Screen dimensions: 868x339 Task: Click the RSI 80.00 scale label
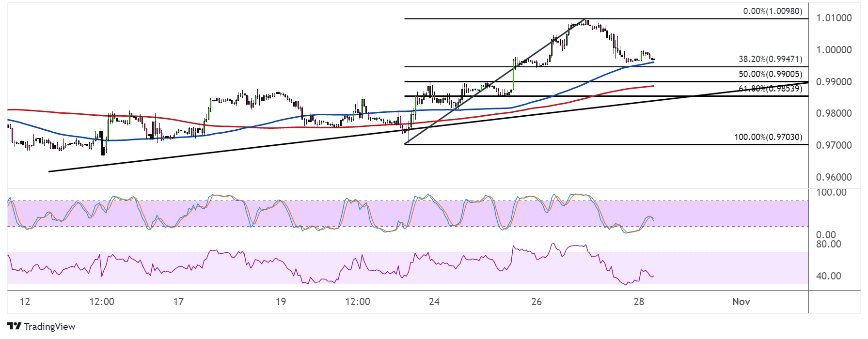pos(829,244)
